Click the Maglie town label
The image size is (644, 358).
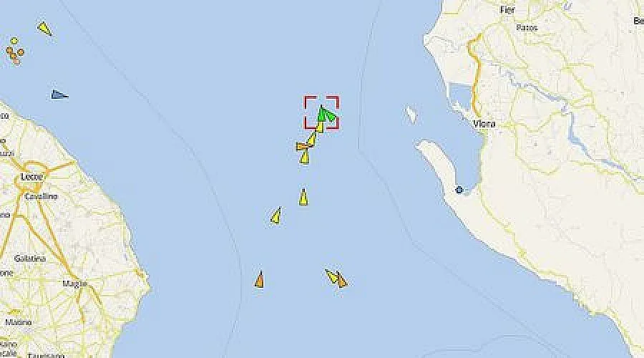(74, 284)
